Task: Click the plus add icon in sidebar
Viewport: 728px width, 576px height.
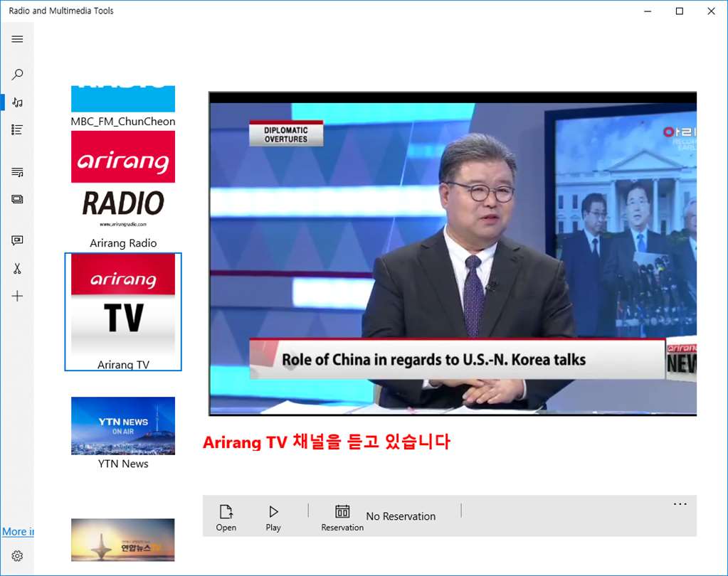Action: [17, 296]
